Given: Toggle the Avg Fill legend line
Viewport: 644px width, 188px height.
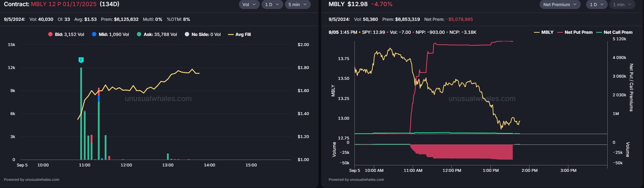Looking at the screenshot, I should point(240,35).
